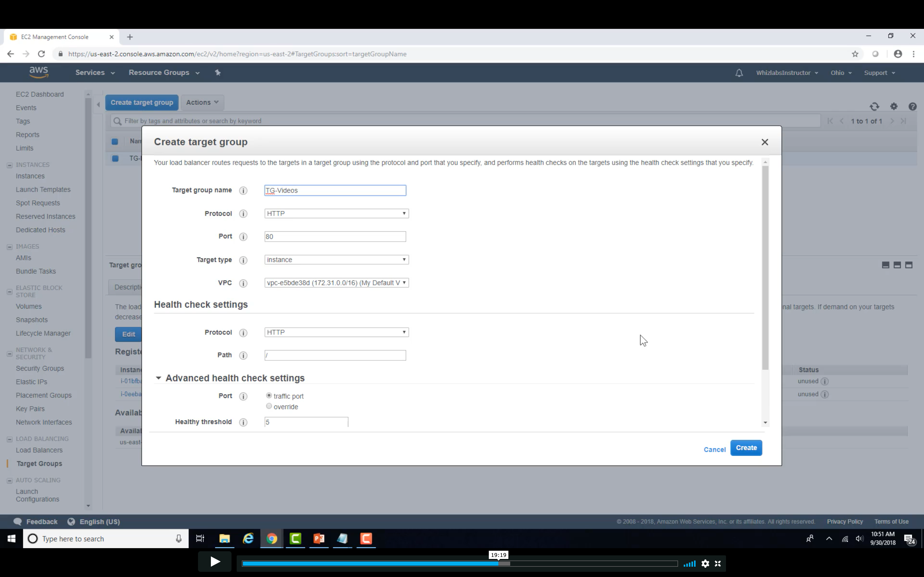Select the traffic port radio button
This screenshot has width=924, height=577.
click(269, 396)
